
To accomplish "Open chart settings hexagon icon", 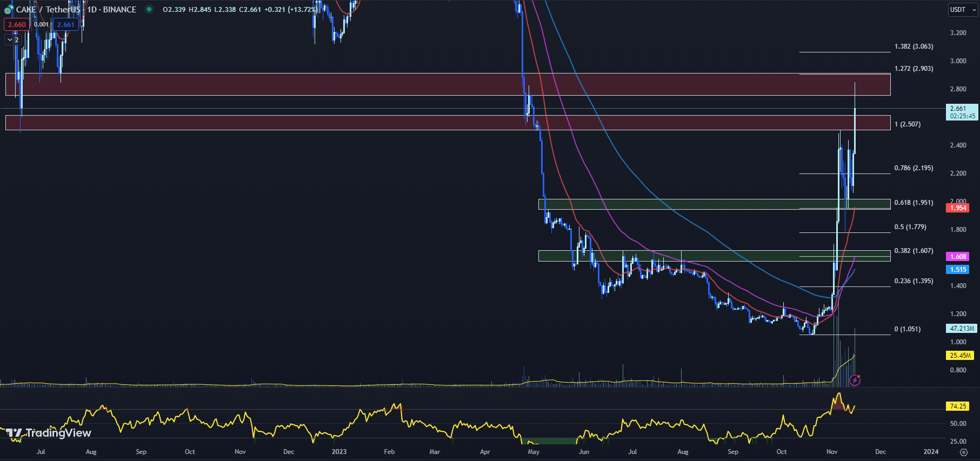I will pyautogui.click(x=963, y=452).
